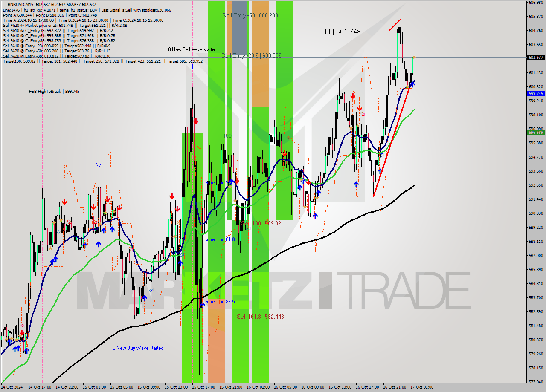Click the '15 Oct 05:00' time axis label
Screen dimensions: 546x392
point(122,387)
